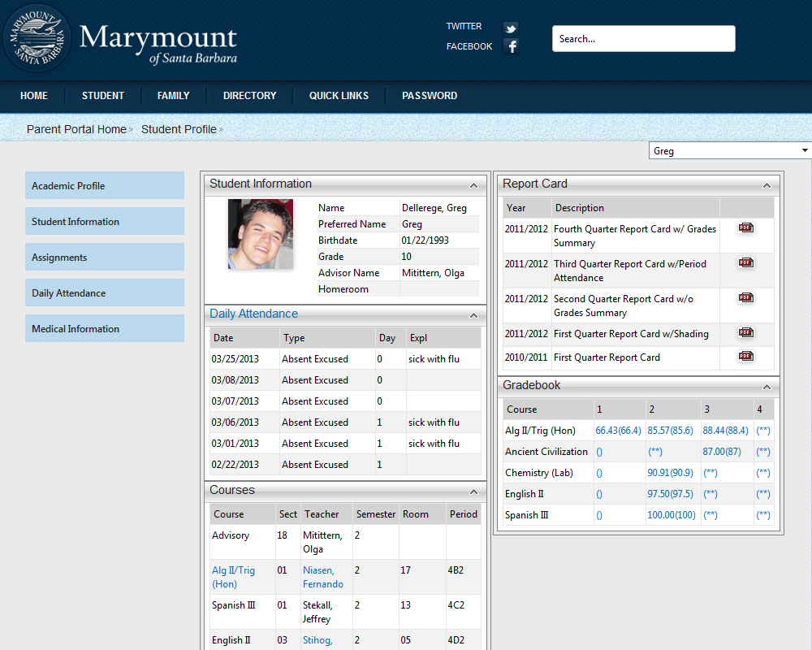View Medical Information from sidebar
Screen dimensions: 812x650
[104, 328]
